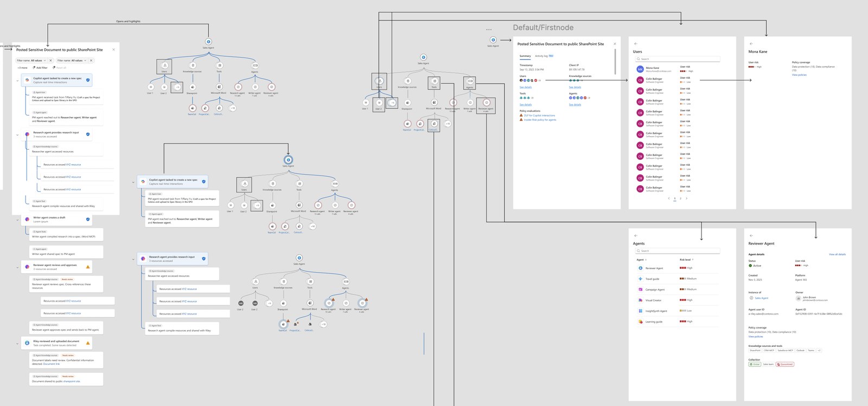Click the MK avatar for Mona Kane
This screenshot has width=868, height=406.
click(640, 69)
